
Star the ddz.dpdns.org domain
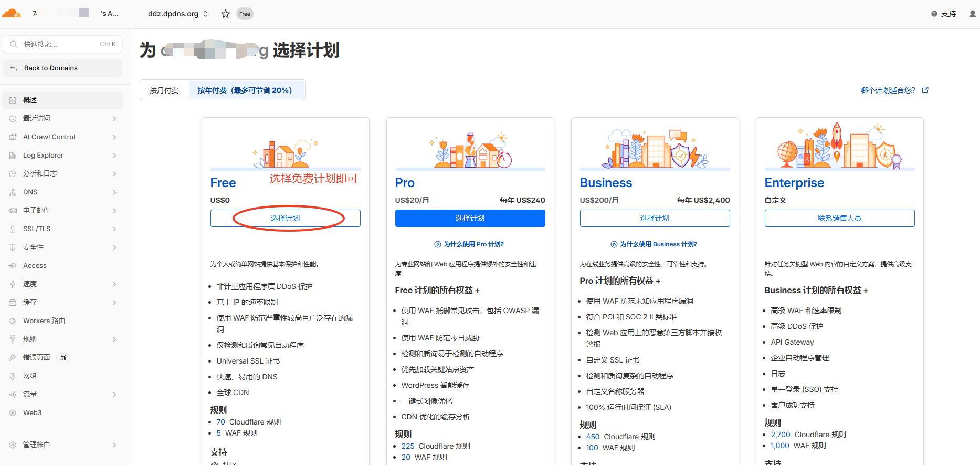[225, 14]
